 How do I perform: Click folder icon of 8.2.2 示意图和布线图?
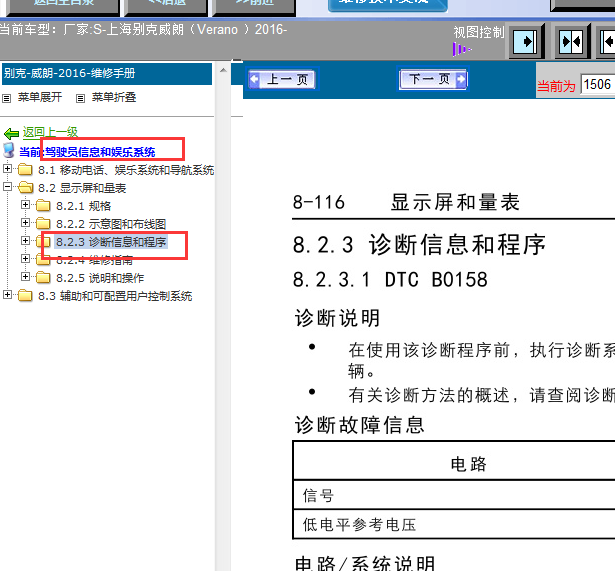43,224
